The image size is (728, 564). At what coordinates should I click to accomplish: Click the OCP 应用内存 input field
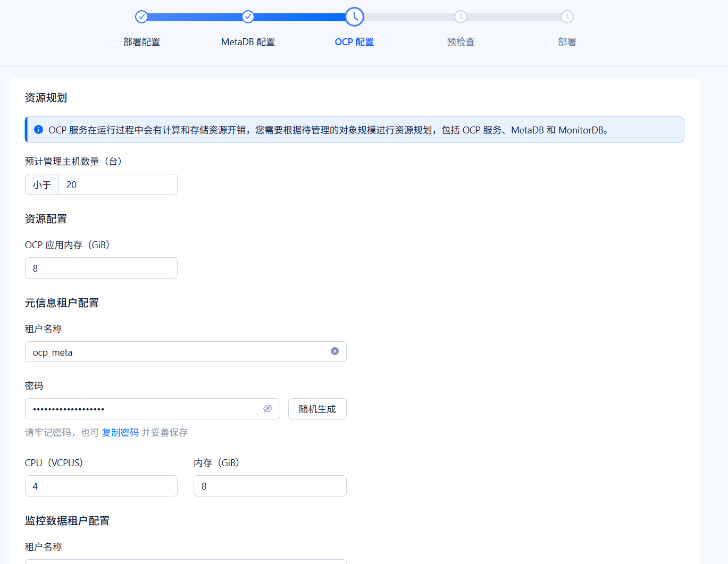(101, 268)
